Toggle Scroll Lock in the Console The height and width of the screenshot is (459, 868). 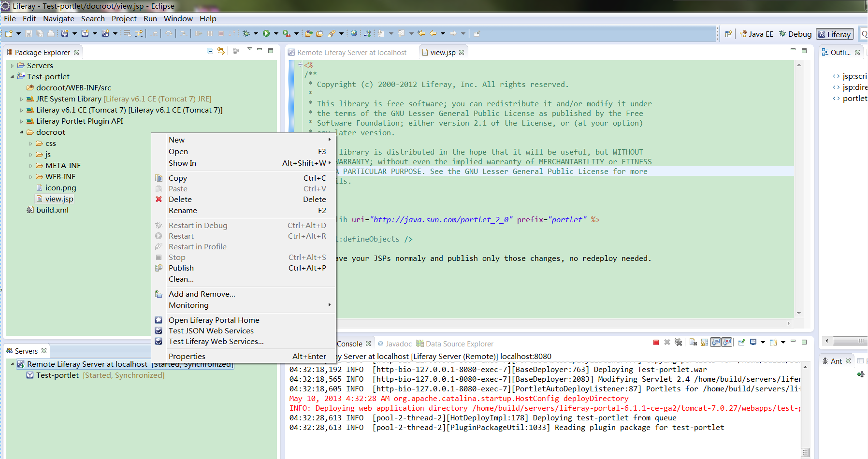tap(704, 343)
